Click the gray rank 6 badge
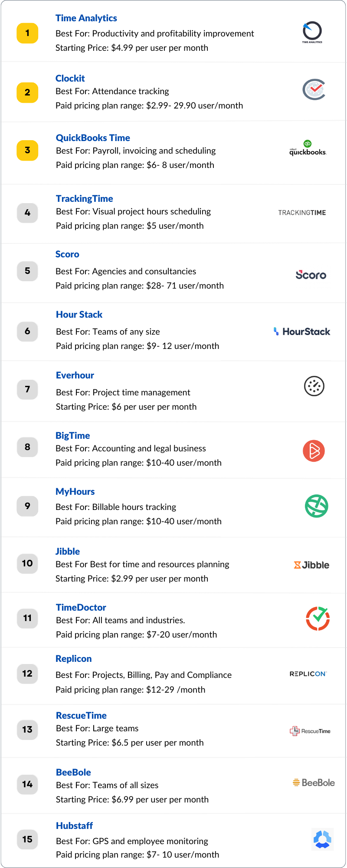This screenshot has height=868, width=347. (x=27, y=331)
